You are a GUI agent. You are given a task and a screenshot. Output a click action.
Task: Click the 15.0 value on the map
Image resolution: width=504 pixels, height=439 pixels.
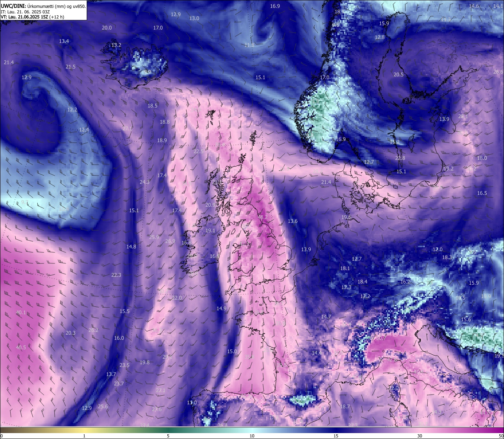232,351
